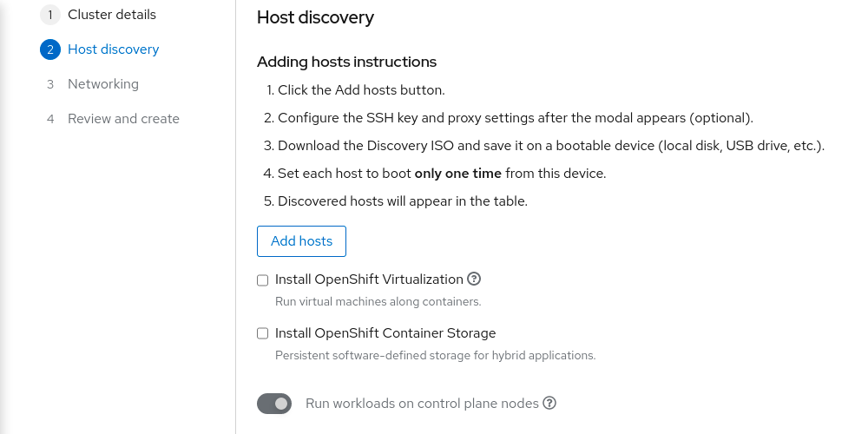The width and height of the screenshot is (868, 434).
Task: Click the Run workloads on control plane nodes label
Action: click(x=422, y=404)
